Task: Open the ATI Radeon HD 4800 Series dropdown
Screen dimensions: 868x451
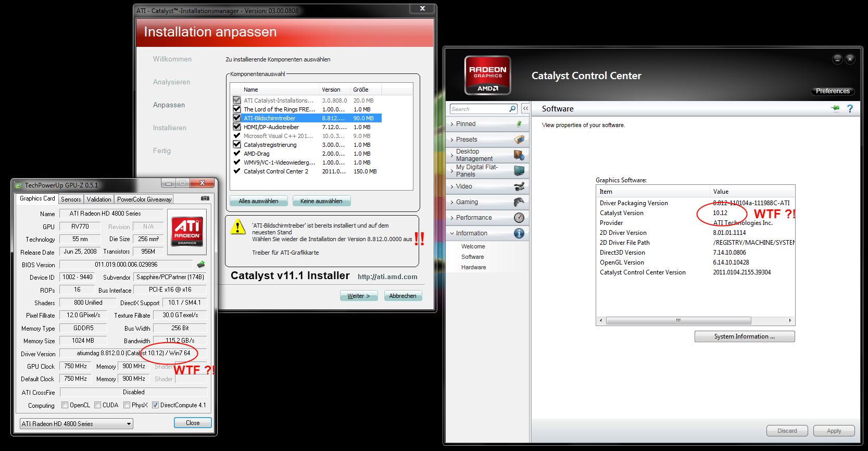Action: point(76,424)
